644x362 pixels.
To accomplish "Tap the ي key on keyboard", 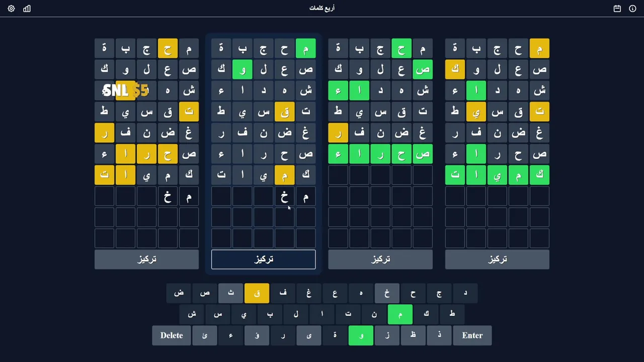I will click(244, 314).
